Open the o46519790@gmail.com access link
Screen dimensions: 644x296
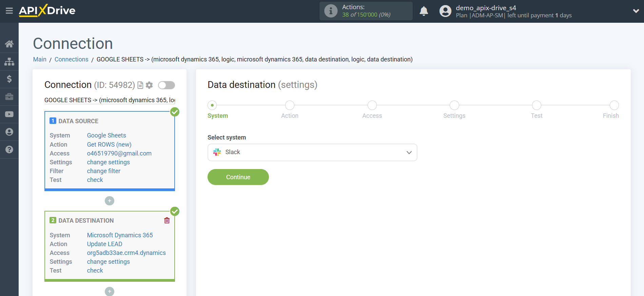[119, 153]
